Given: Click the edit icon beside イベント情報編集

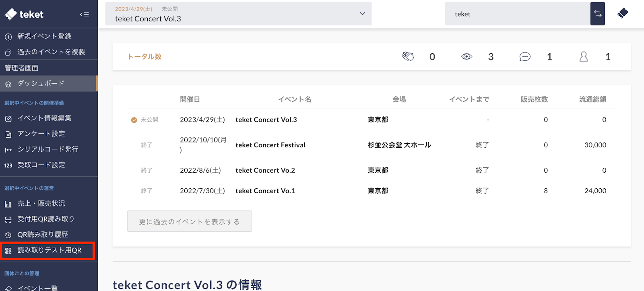Looking at the screenshot, I should tap(8, 119).
